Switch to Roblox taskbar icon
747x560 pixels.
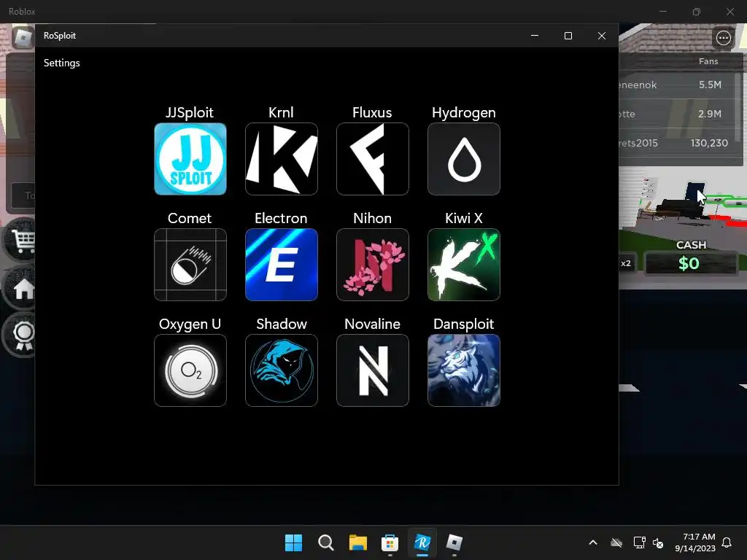pyautogui.click(x=454, y=542)
